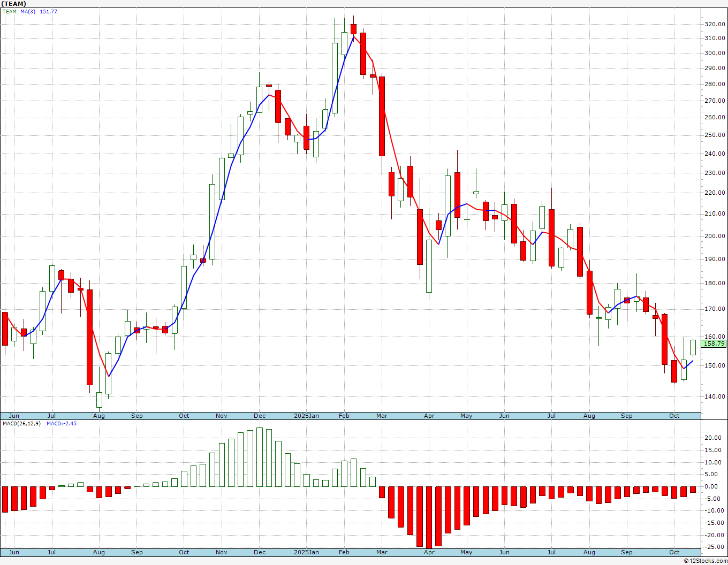The image size is (728, 565).
Task: Select the 240.00 price axis label
Action: [x=715, y=154]
